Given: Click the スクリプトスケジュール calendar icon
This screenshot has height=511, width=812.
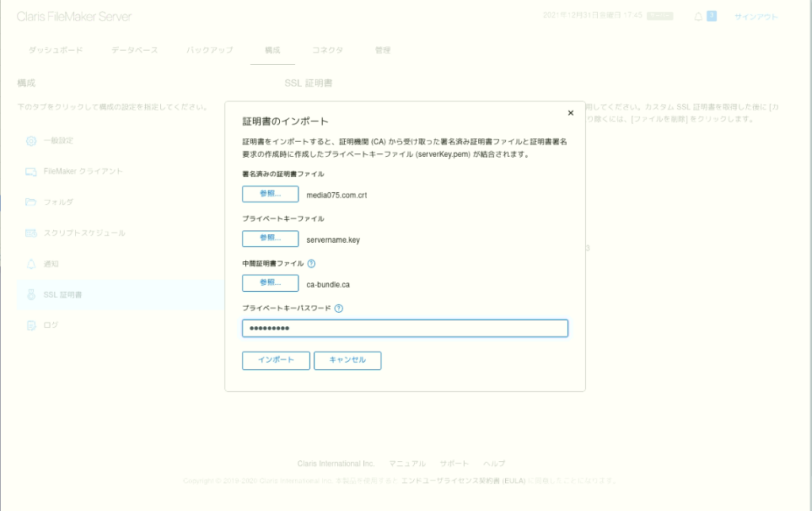Looking at the screenshot, I should [x=31, y=233].
